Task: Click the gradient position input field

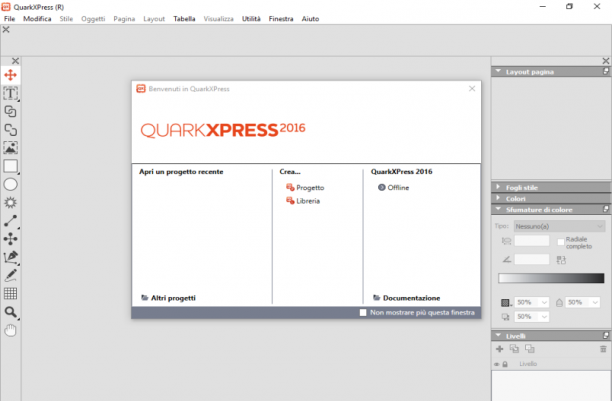Action: (532, 241)
